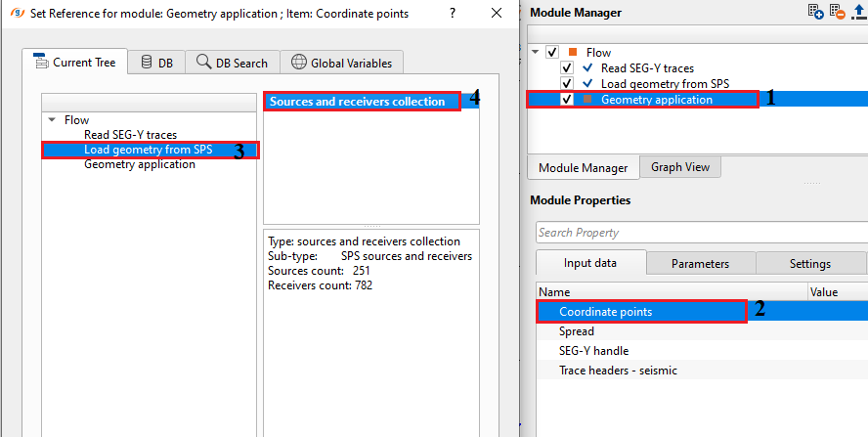The height and width of the screenshot is (437, 868).
Task: Click the dialog help question mark
Action: coord(452,14)
